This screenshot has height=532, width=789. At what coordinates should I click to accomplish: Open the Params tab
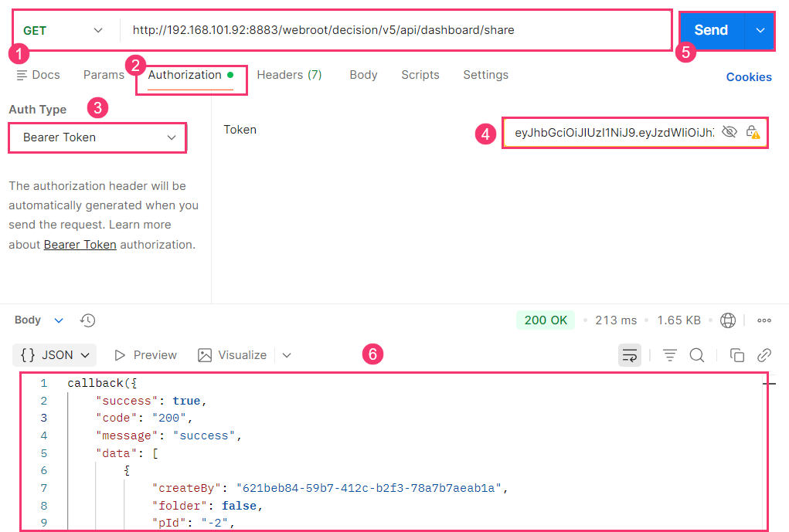[104, 75]
